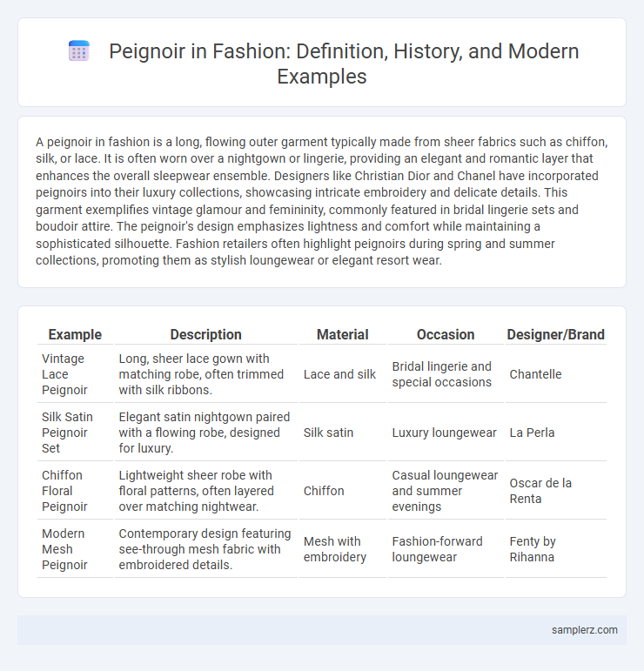Screen dimensions: 644x671
Task: Click the 'Fashion-forward loungewear' cell
Action: [x=446, y=549]
